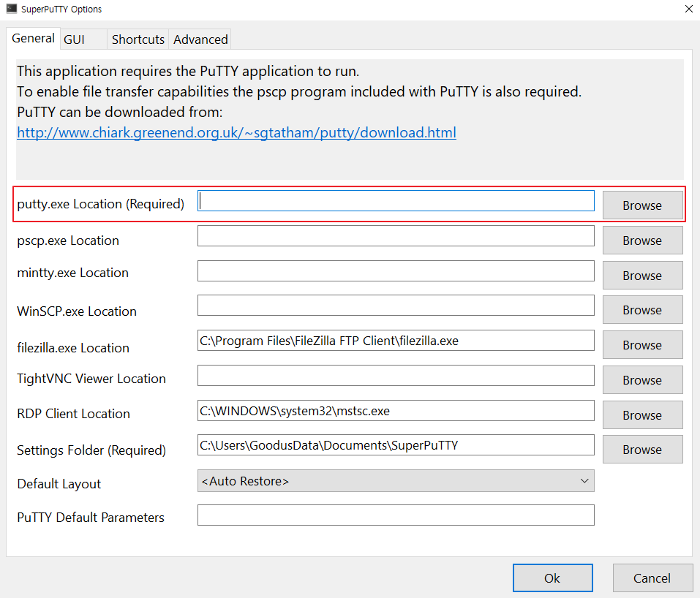Expand the Default Layout dropdown

coord(396,480)
